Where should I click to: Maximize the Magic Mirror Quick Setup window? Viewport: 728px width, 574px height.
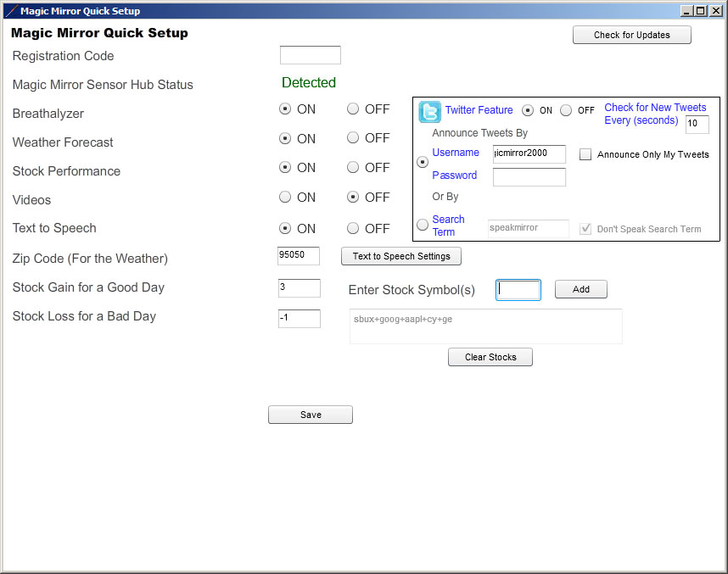[701, 11]
